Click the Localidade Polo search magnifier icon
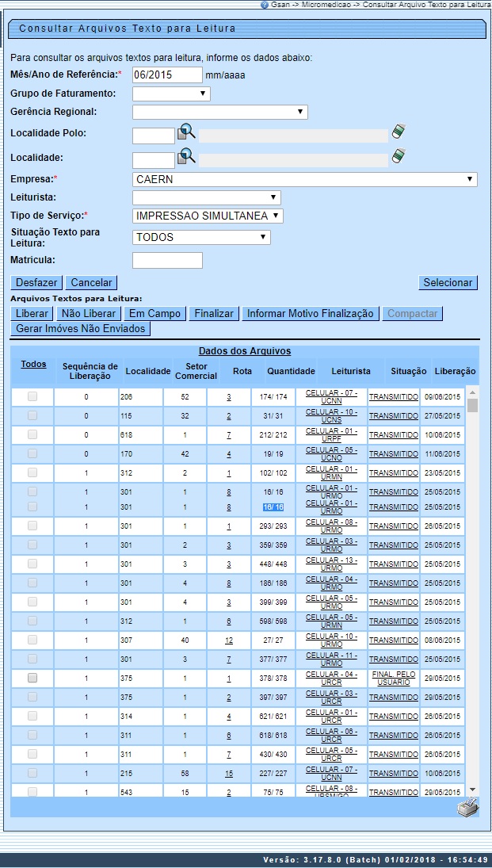This screenshot has width=492, height=868. coord(185,132)
